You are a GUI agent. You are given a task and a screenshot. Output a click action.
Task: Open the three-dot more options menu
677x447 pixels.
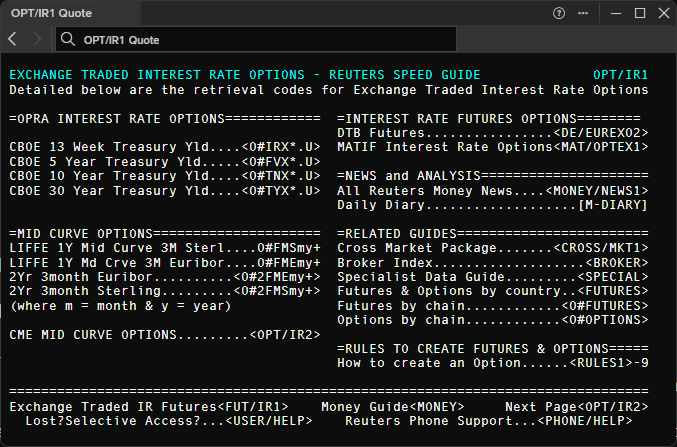(583, 13)
